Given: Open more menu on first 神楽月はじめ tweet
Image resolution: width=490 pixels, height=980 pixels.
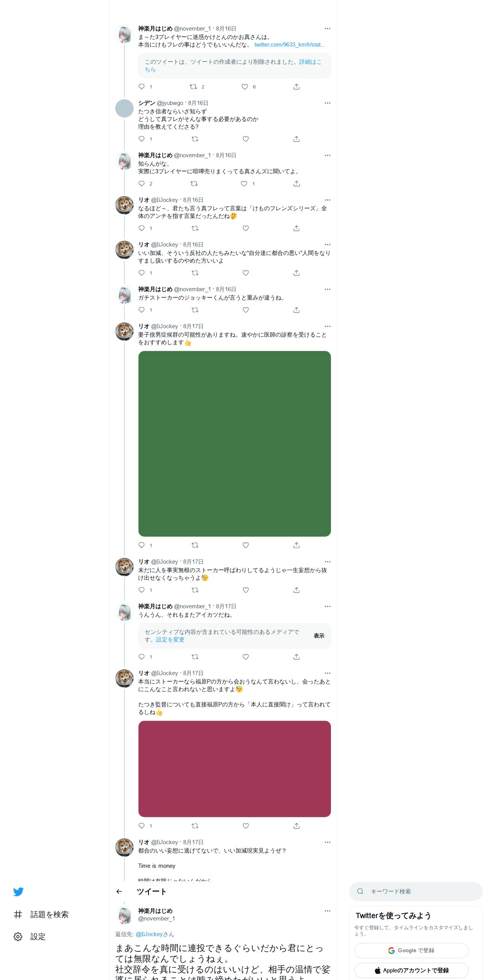Looking at the screenshot, I should point(327,29).
